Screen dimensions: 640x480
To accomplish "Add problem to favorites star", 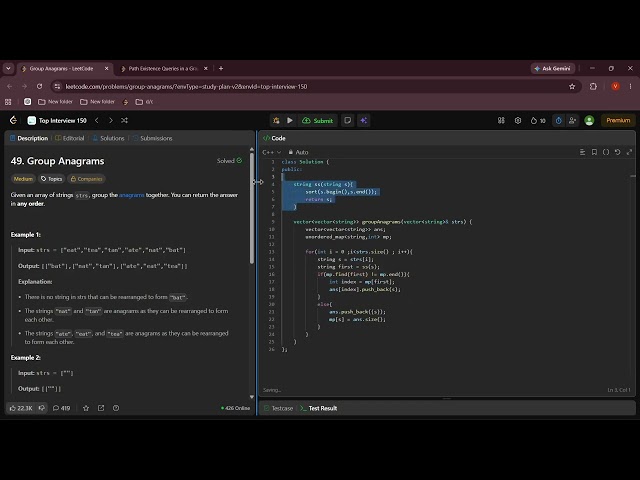I will point(86,408).
